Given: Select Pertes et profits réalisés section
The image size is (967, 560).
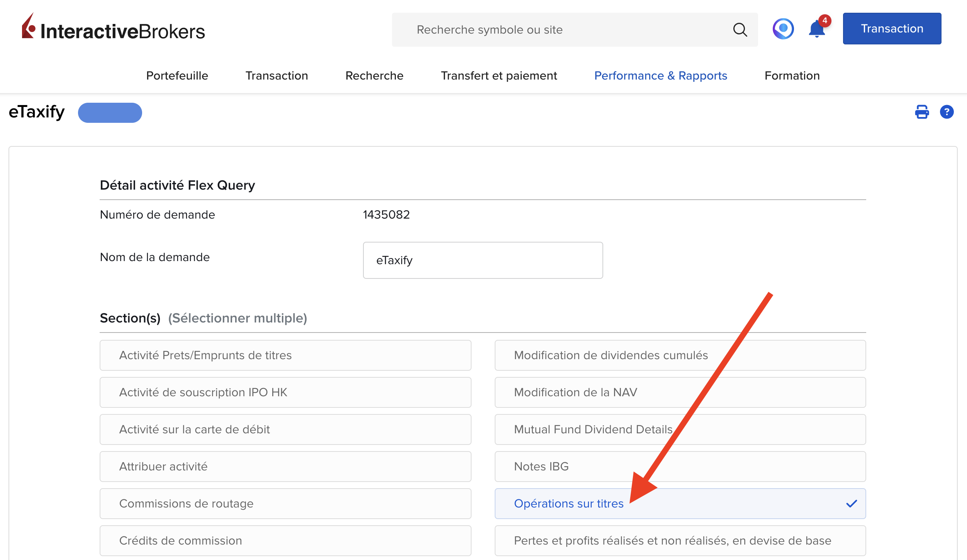Looking at the screenshot, I should [x=680, y=541].
